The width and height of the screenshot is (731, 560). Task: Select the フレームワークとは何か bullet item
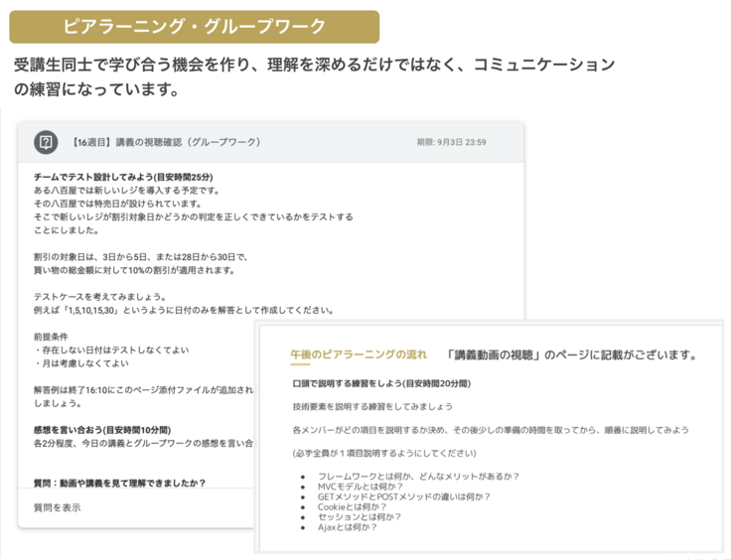tap(417, 477)
